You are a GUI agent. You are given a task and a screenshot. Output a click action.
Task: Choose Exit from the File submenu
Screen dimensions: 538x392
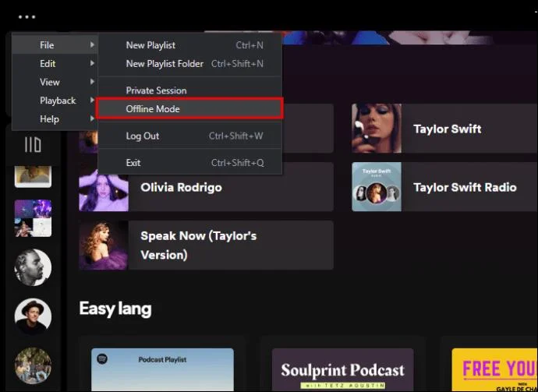point(190,163)
